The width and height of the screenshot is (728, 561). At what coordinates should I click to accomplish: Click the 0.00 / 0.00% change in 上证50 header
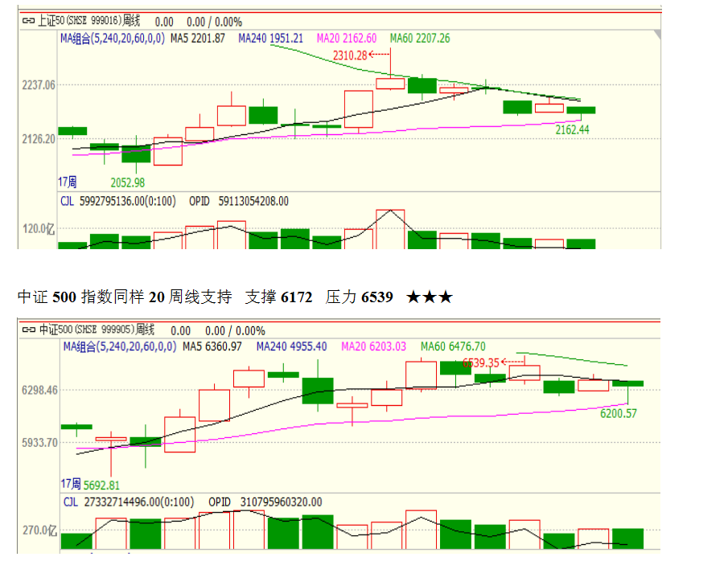pyautogui.click(x=214, y=22)
